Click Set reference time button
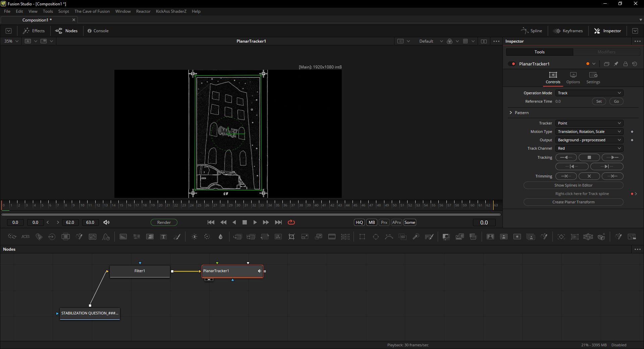 [x=599, y=101]
